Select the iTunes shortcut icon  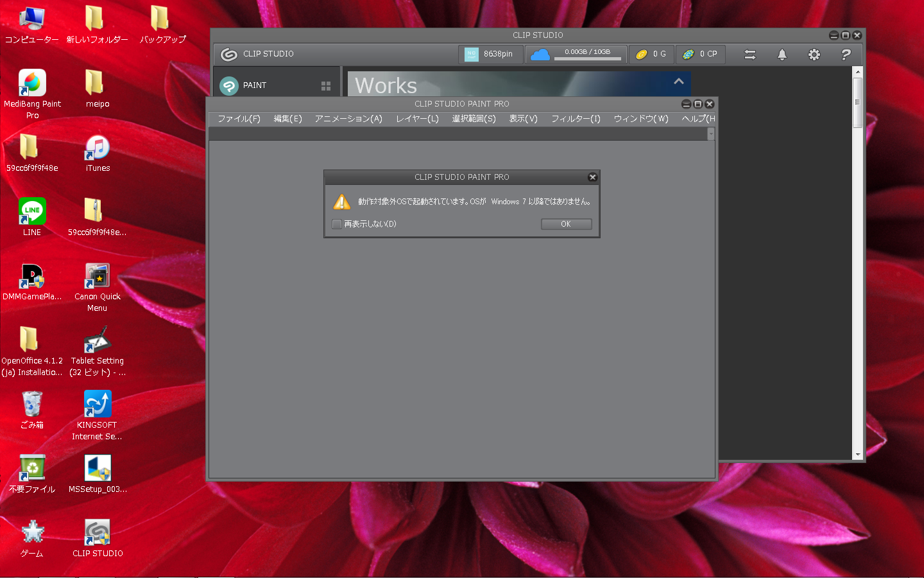point(98,153)
